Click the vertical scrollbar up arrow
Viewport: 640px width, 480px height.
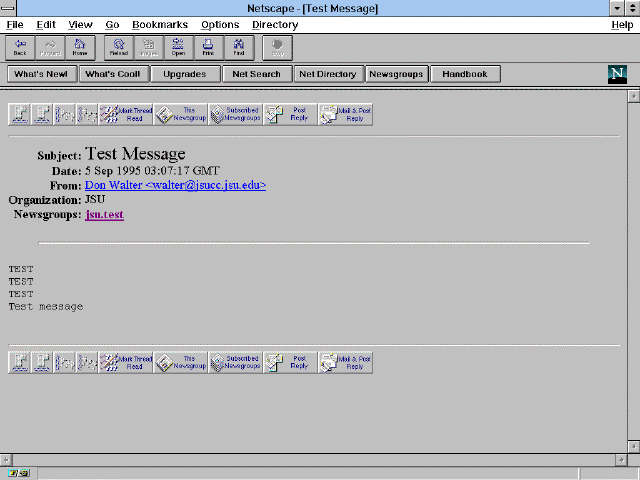click(633, 96)
